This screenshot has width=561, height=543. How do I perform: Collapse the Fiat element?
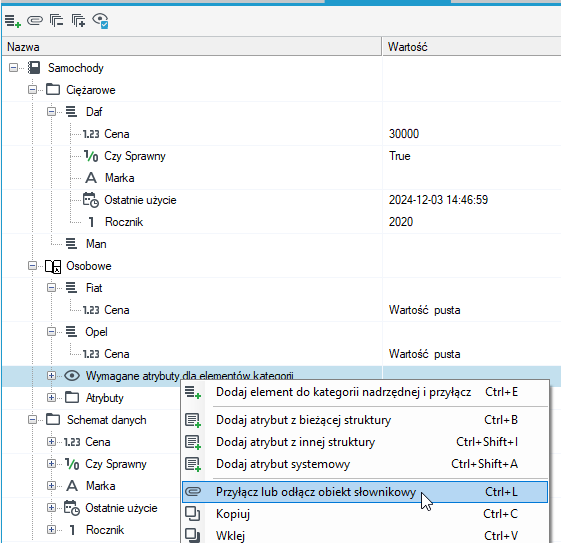pos(51,288)
